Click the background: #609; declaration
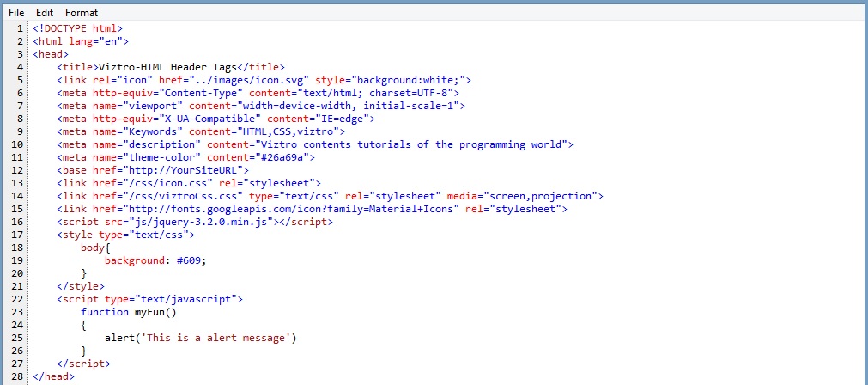 pyautogui.click(x=155, y=260)
